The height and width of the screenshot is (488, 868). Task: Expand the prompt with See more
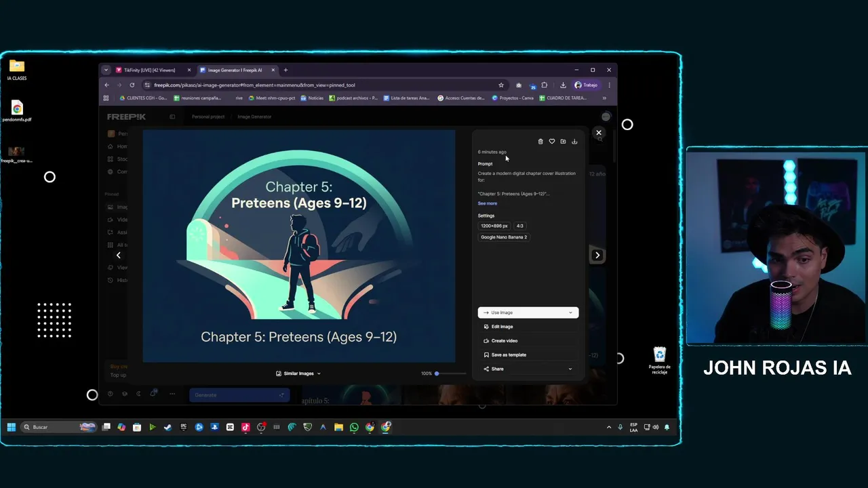click(487, 203)
